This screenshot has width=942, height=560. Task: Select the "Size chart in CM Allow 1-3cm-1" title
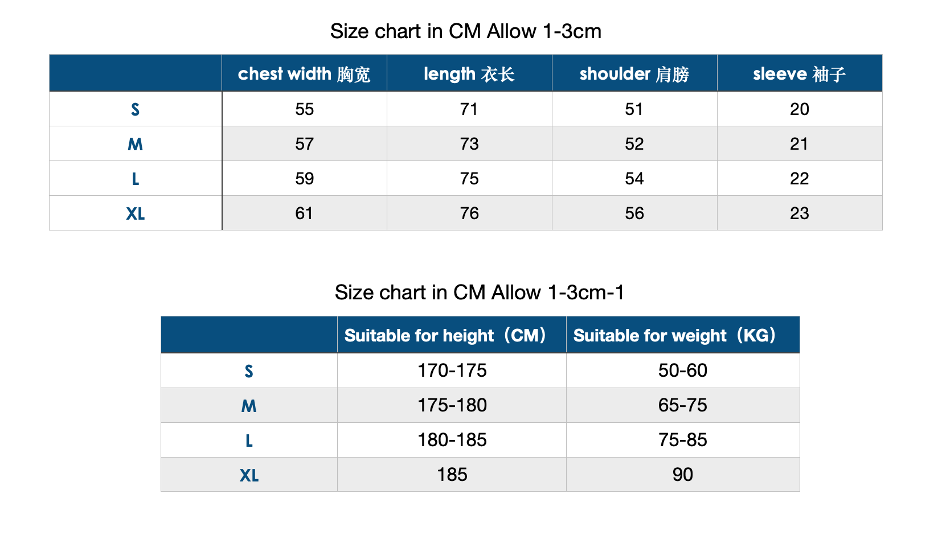click(x=480, y=293)
